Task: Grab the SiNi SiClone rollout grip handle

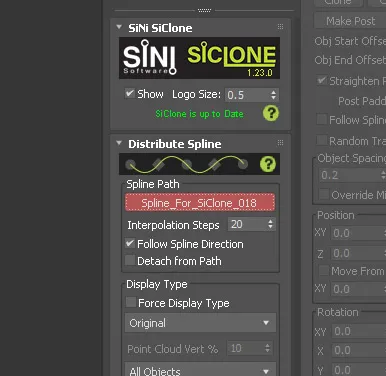Action: click(280, 27)
